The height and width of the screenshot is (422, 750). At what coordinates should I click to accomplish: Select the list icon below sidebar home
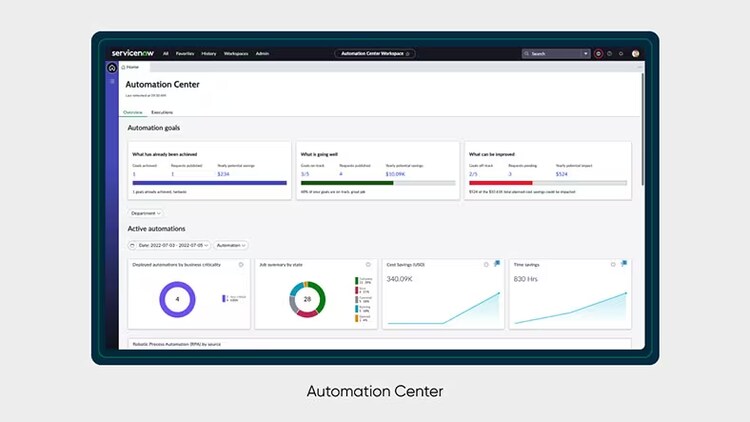click(112, 81)
